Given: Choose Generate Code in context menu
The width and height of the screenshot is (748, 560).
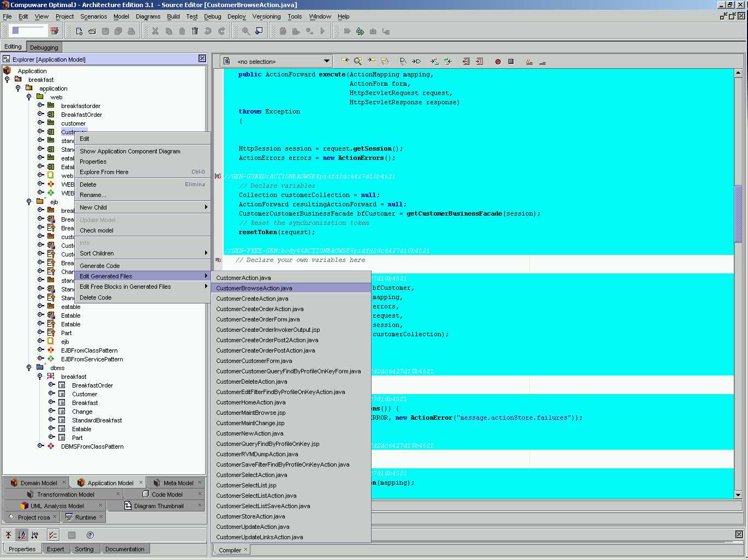Looking at the screenshot, I should coord(143,266).
